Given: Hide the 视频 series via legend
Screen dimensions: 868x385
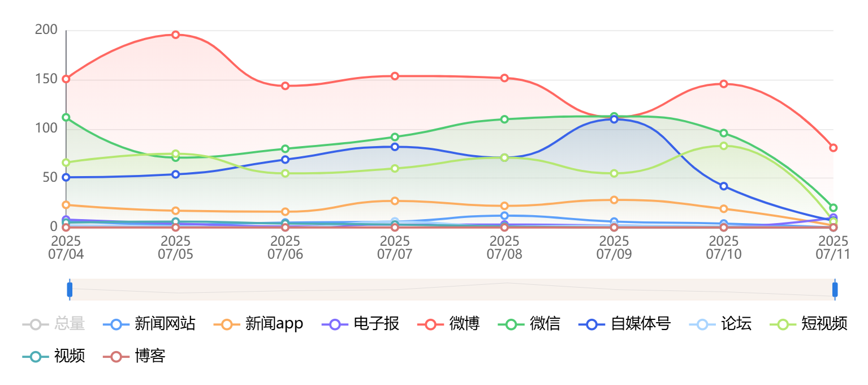Looking at the screenshot, I should 54,356.
